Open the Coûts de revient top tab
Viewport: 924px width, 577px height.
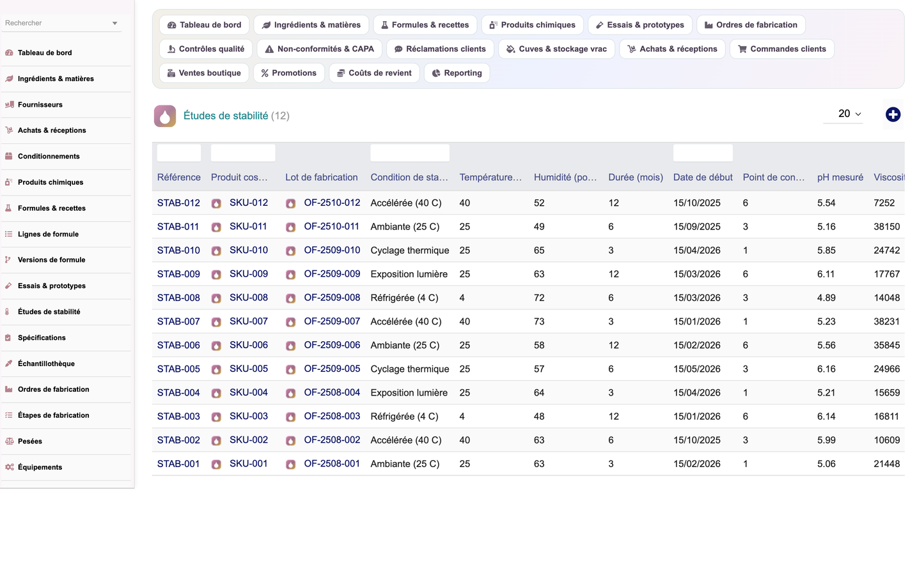pyautogui.click(x=374, y=73)
